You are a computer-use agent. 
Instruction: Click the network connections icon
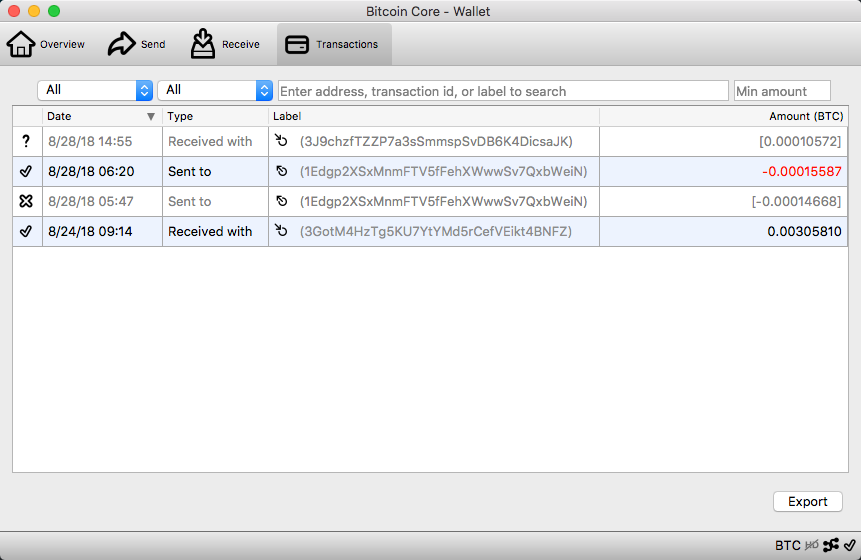pos(831,545)
